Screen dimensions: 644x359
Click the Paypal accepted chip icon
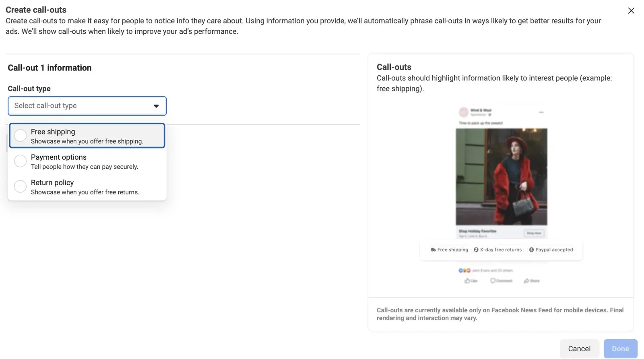coord(531,250)
